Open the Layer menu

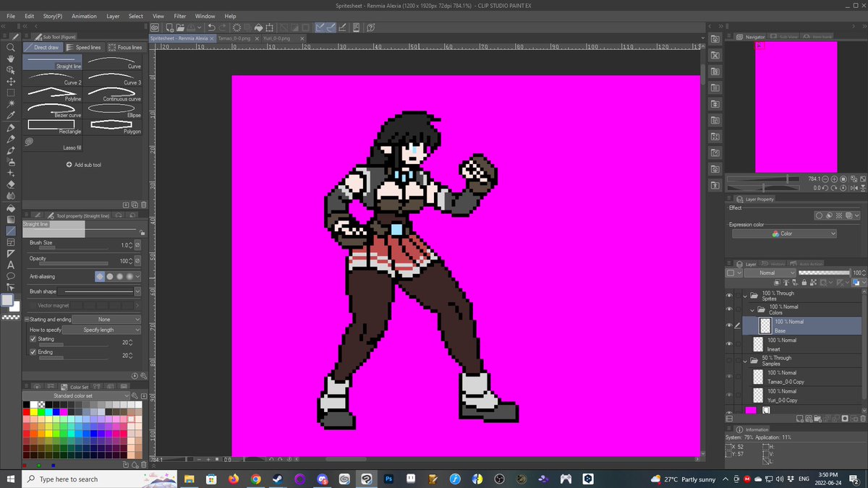[x=113, y=16]
